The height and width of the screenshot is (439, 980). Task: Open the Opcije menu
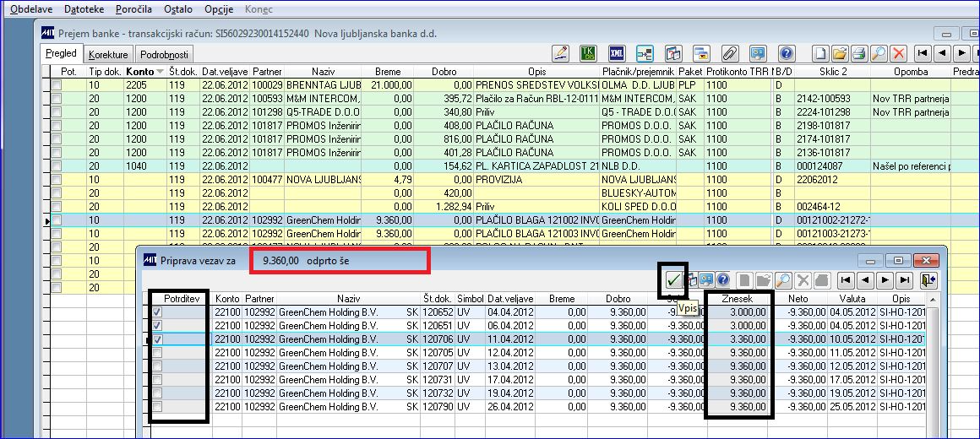(219, 8)
